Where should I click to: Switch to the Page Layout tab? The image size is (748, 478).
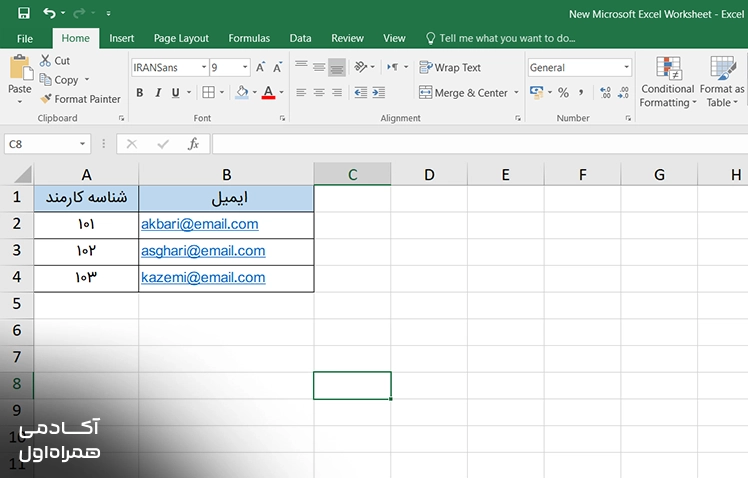click(181, 38)
